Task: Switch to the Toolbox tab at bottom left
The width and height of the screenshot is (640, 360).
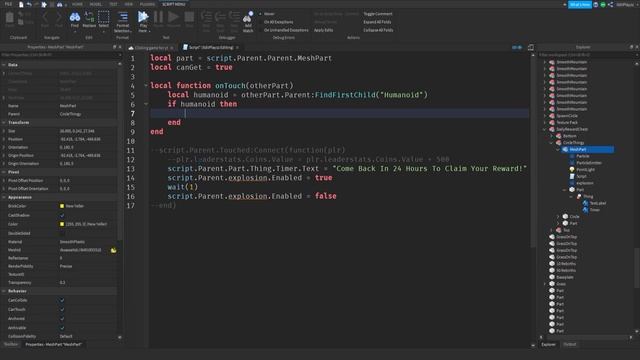Action: pyautogui.click(x=11, y=344)
